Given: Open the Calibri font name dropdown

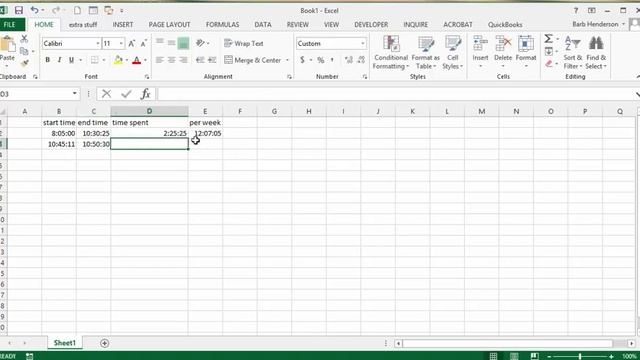Looking at the screenshot, I should point(98,43).
